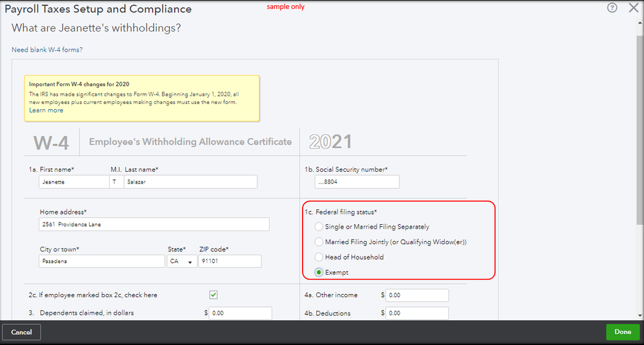Edit the 4b Deductions amount
The width and height of the screenshot is (644, 345).
tap(417, 313)
